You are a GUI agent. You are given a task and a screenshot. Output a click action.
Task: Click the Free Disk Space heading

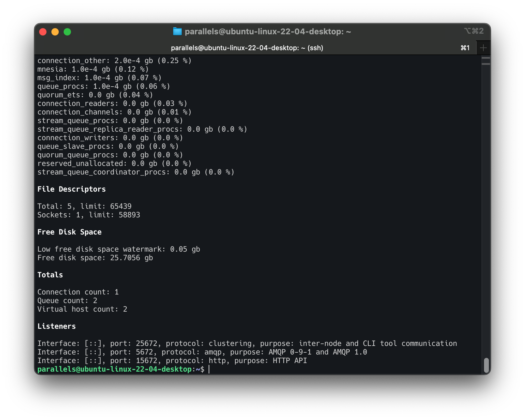69,232
